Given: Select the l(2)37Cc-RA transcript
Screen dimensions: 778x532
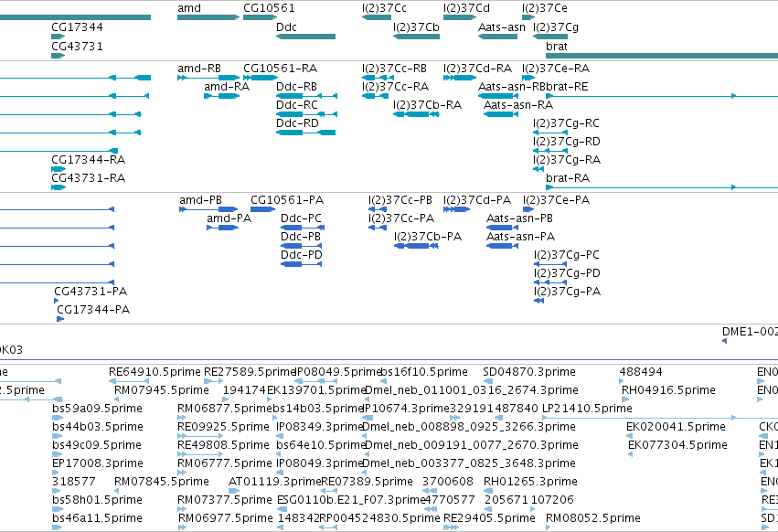Looking at the screenshot, I should (x=375, y=96).
